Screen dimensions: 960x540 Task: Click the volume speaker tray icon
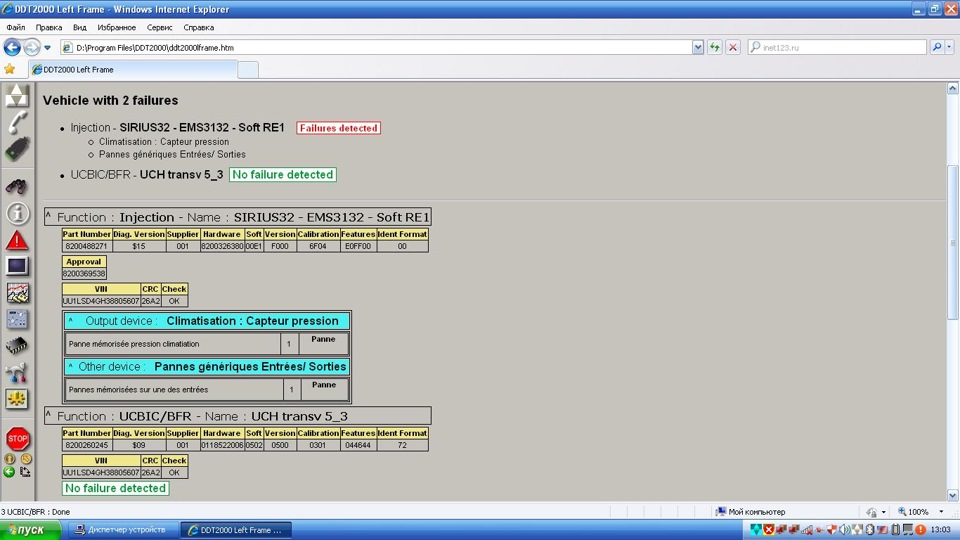pos(845,530)
